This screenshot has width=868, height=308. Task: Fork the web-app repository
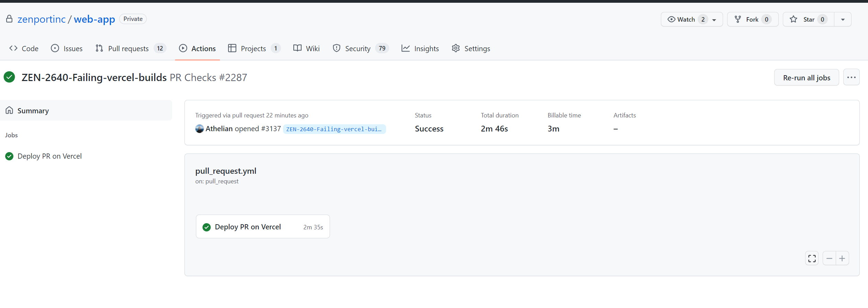(753, 19)
